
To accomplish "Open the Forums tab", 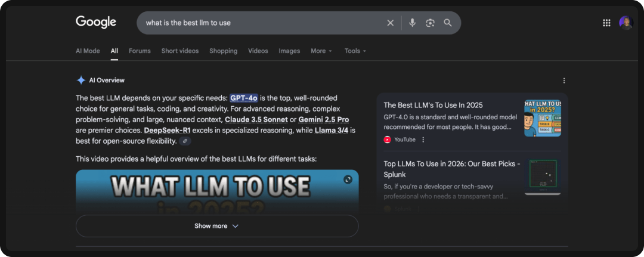I will [140, 51].
